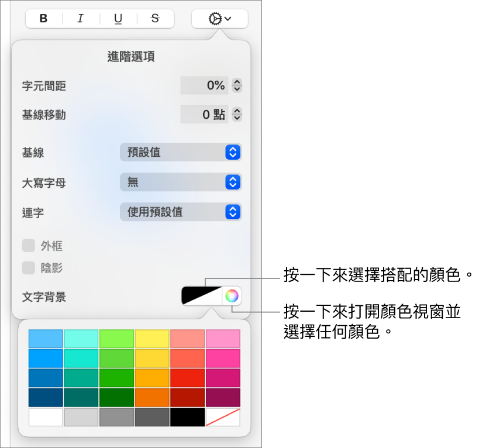Open the color wheel window
Viewport: 479px width, 448px height.
coord(232,296)
